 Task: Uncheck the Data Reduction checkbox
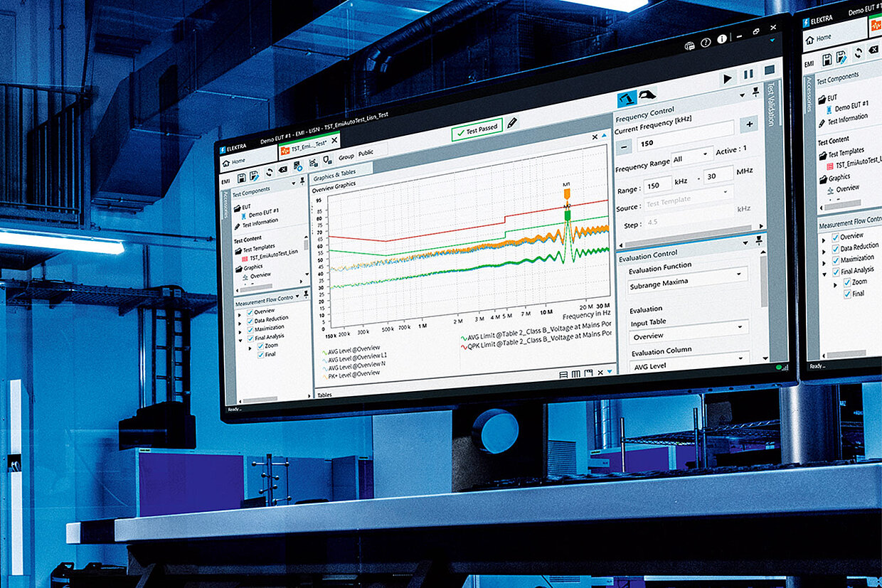point(250,321)
